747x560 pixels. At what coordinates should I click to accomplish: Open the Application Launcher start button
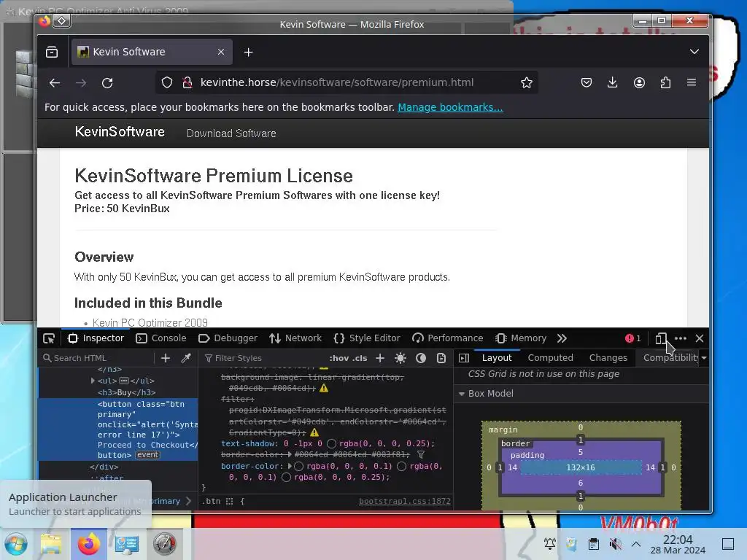coord(16,544)
